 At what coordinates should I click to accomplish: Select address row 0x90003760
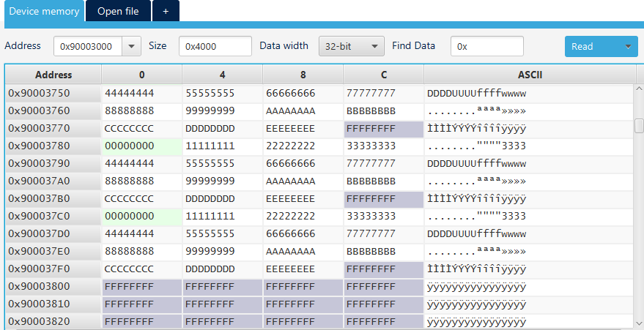[53, 111]
